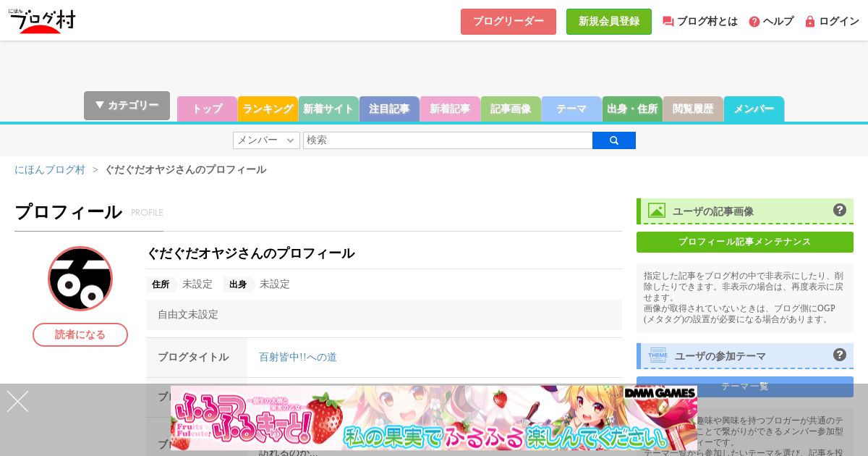The image size is (868, 456).
Task: Click the ふるーつふるきゅーと DMM GAMES banner ad
Action: click(x=434, y=418)
